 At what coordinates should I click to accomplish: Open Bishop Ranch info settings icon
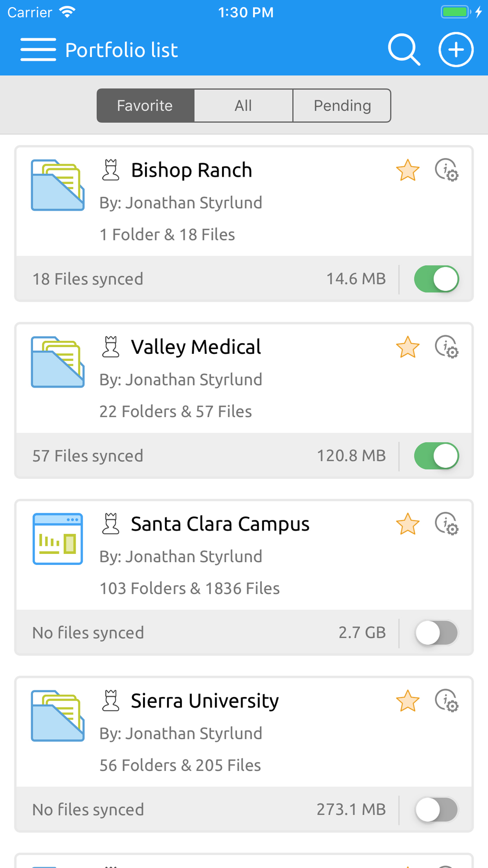click(446, 170)
